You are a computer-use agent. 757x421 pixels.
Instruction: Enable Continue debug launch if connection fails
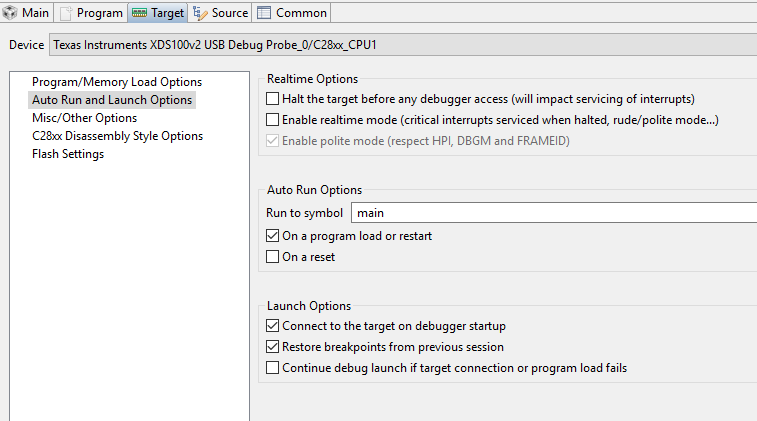(273, 368)
